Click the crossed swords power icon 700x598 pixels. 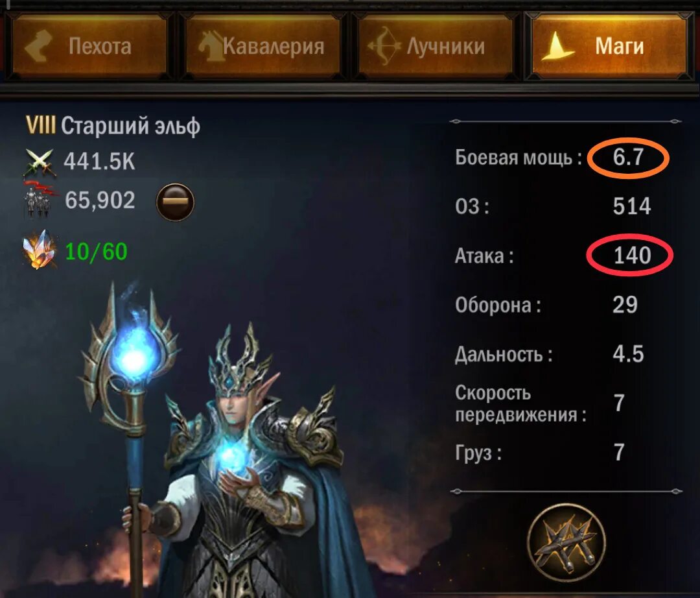[x=40, y=163]
